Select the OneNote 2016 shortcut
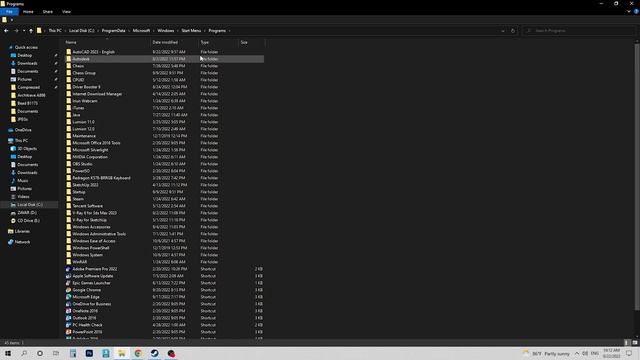Viewport: 640px width, 360px height. coord(85,311)
